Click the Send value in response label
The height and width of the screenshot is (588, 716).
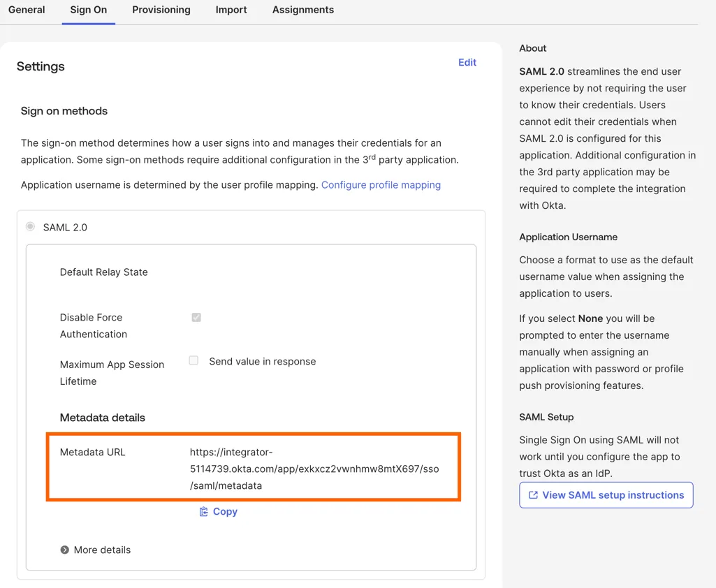coord(263,361)
